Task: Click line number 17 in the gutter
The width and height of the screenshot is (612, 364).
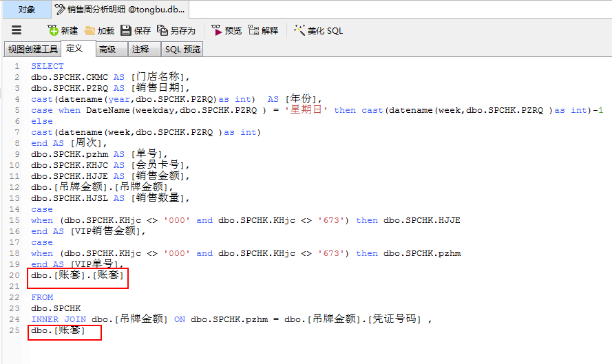Action: coord(14,243)
